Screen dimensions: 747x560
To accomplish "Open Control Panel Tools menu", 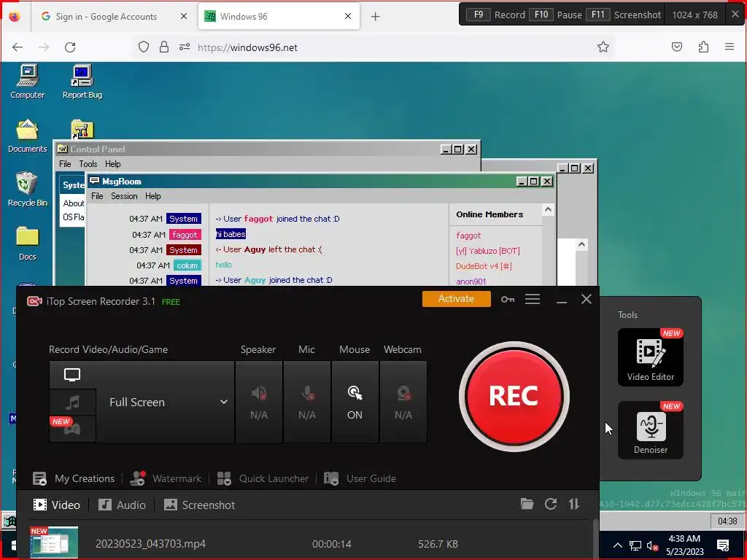I will (x=88, y=164).
